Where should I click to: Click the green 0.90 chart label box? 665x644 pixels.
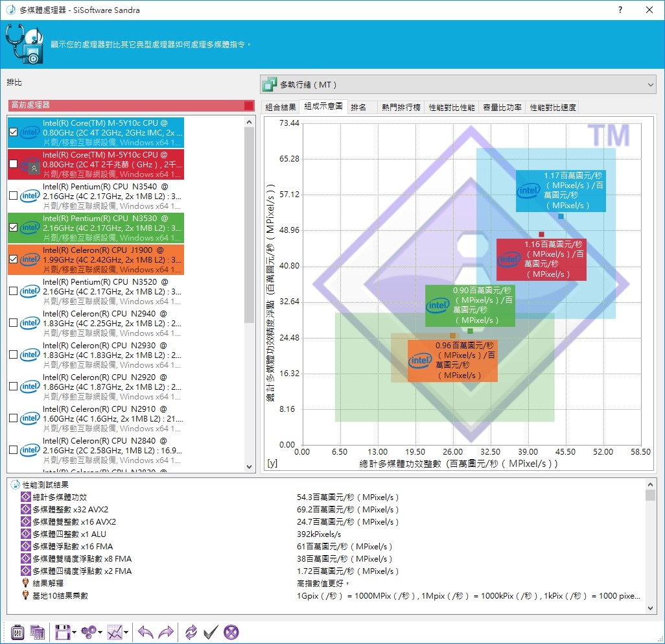click(471, 305)
